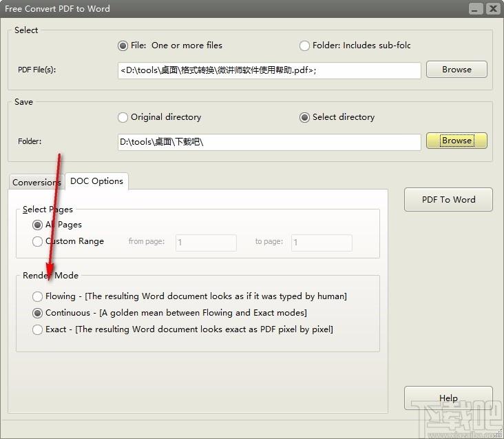Switch to the DOC Options tab
Image resolution: width=504 pixels, height=439 pixels.
click(97, 181)
